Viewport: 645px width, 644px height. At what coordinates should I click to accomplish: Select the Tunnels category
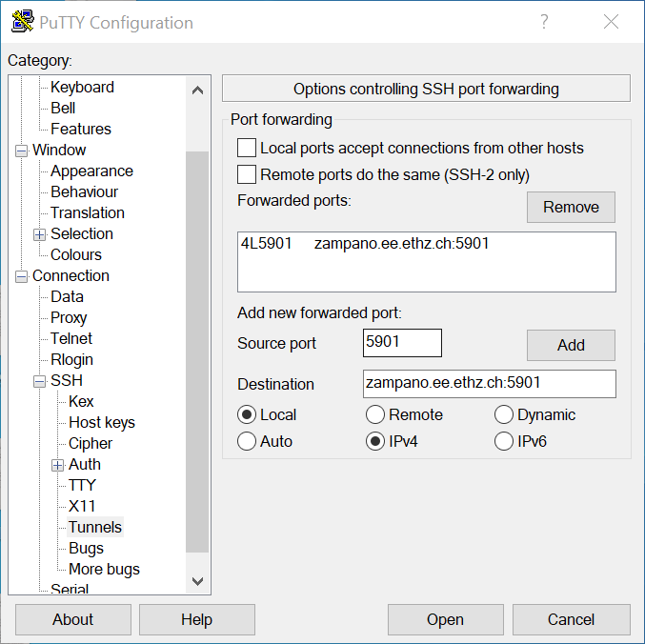(x=95, y=527)
